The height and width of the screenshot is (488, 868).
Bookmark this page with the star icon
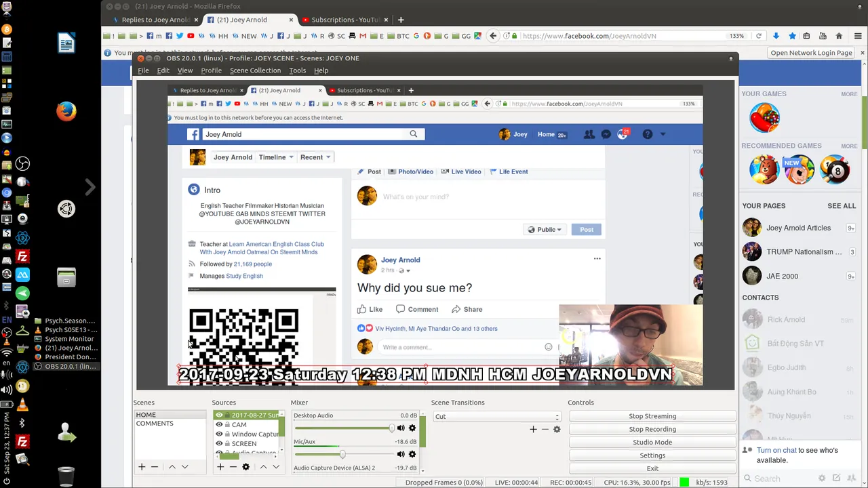(791, 36)
